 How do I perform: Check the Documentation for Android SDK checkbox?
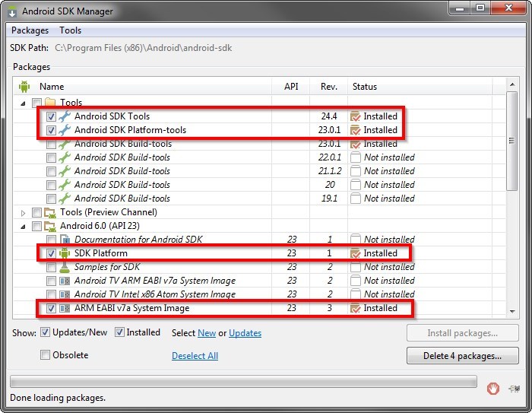coord(51,240)
